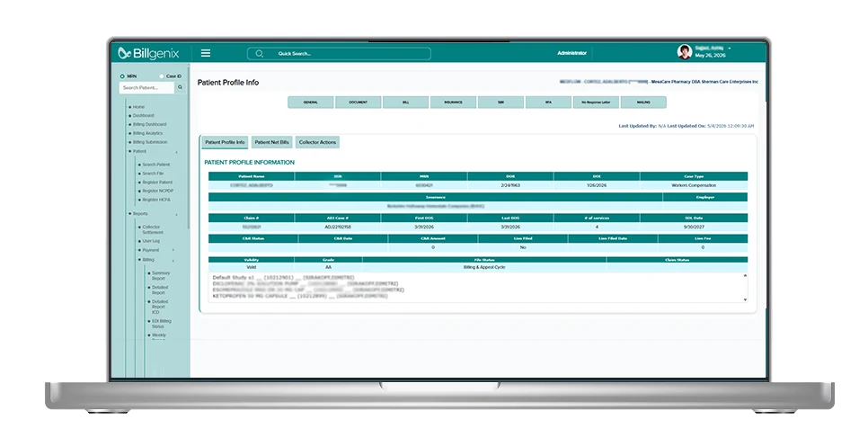Click the Billing & Appeal Cycle status cell
Screen dimensions: 868x437
point(484,268)
